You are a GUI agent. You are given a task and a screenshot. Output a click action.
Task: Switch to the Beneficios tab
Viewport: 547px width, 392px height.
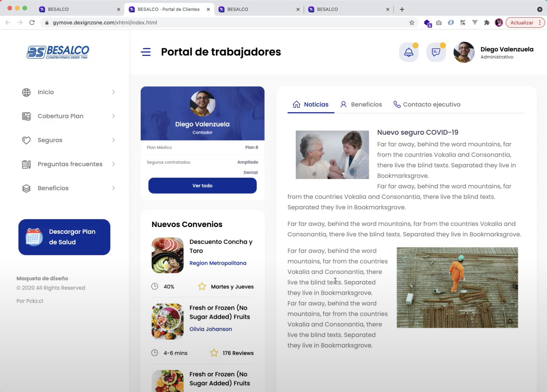point(361,104)
